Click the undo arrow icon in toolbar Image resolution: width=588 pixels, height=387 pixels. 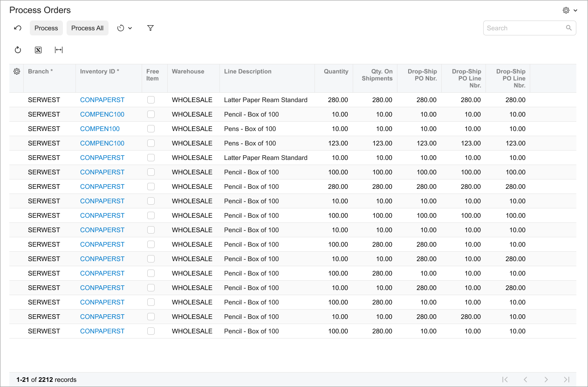click(18, 28)
